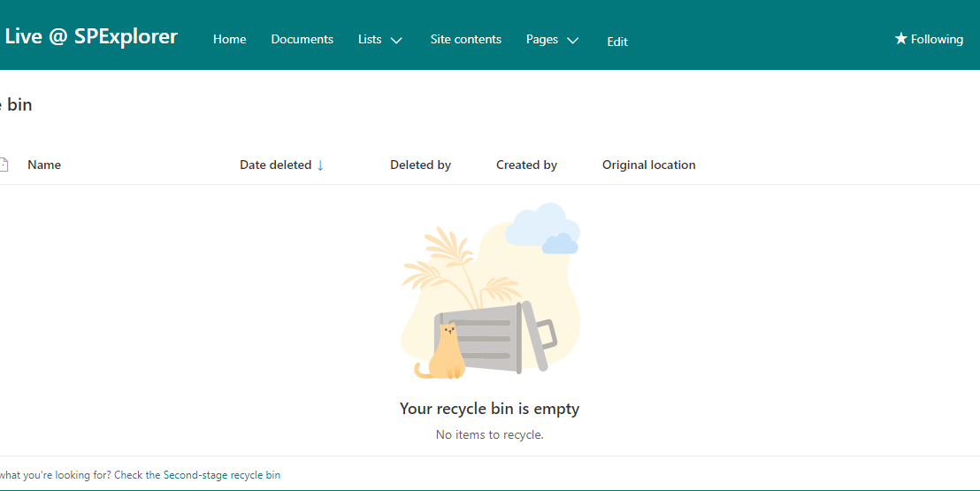Viewport: 980px width, 491px height.
Task: Click 'No items to recycle.' text
Action: tap(489, 434)
